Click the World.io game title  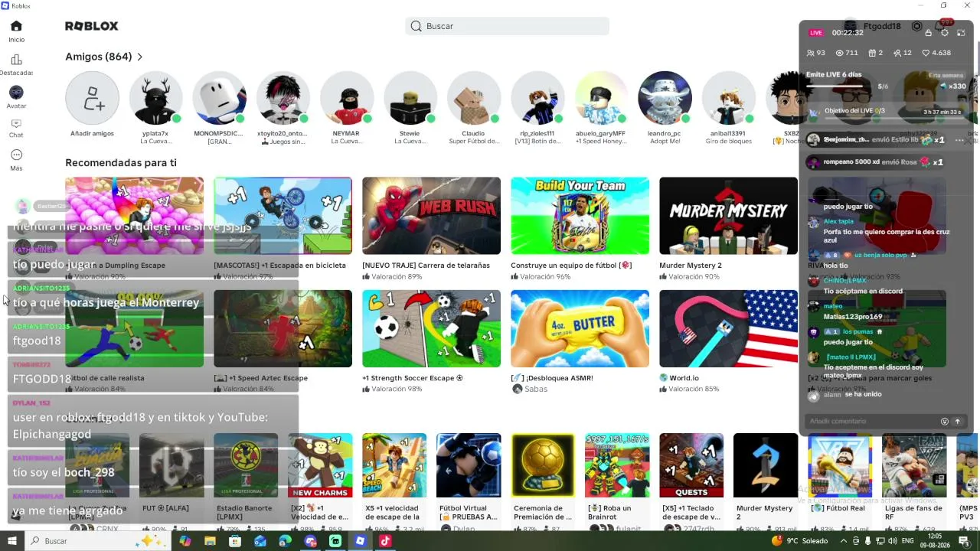point(689,378)
